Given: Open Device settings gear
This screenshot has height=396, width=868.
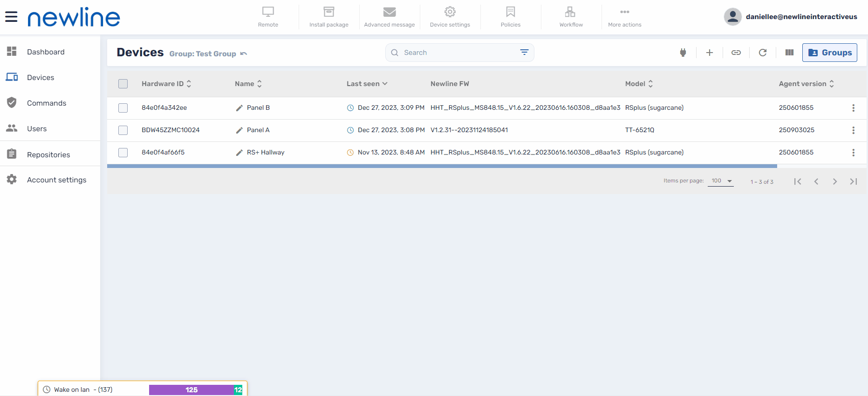Looking at the screenshot, I should coord(450,17).
